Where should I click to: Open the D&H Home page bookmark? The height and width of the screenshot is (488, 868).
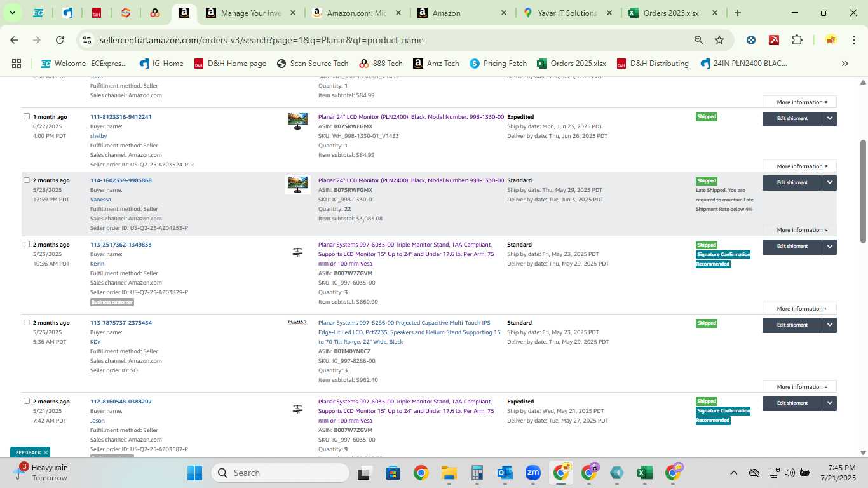tap(230, 64)
